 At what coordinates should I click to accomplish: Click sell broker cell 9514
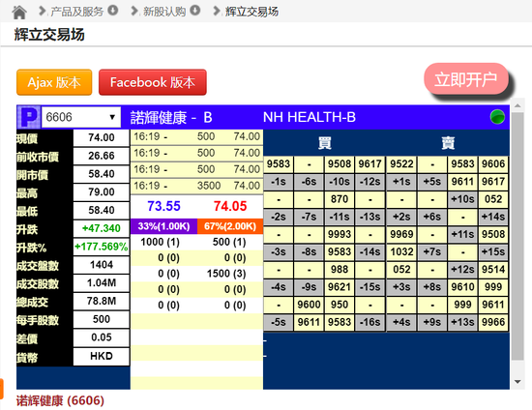tap(493, 269)
